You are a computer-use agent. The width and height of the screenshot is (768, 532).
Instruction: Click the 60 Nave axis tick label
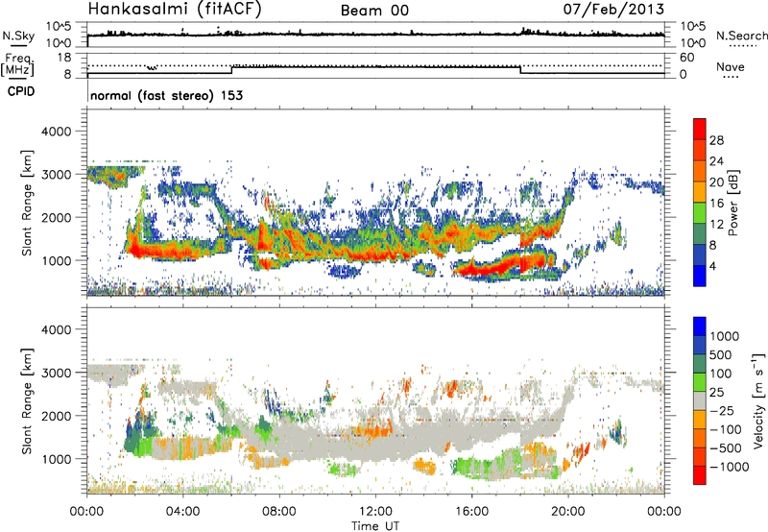(686, 58)
